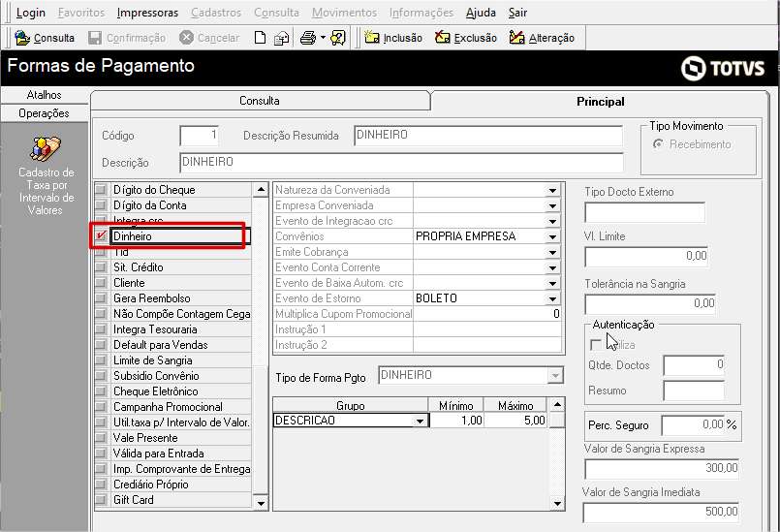The width and height of the screenshot is (780, 532).
Task: Click the Valor de Sangria Expressa field
Action: click(662, 469)
